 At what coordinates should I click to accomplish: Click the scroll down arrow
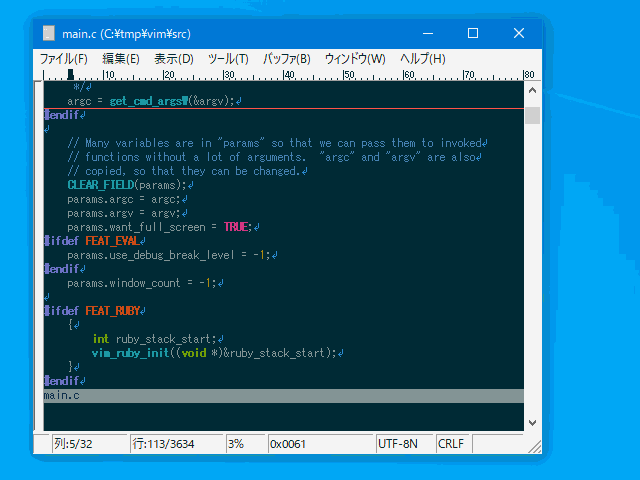[532, 423]
